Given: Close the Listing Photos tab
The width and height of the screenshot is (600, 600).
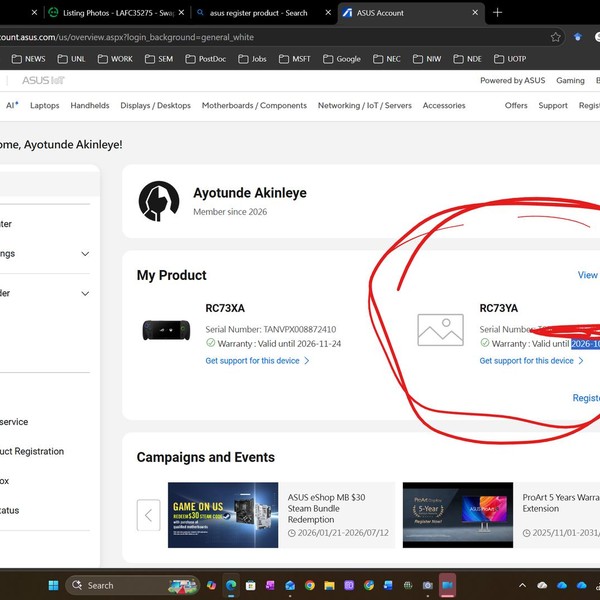Looking at the screenshot, I should point(181,13).
